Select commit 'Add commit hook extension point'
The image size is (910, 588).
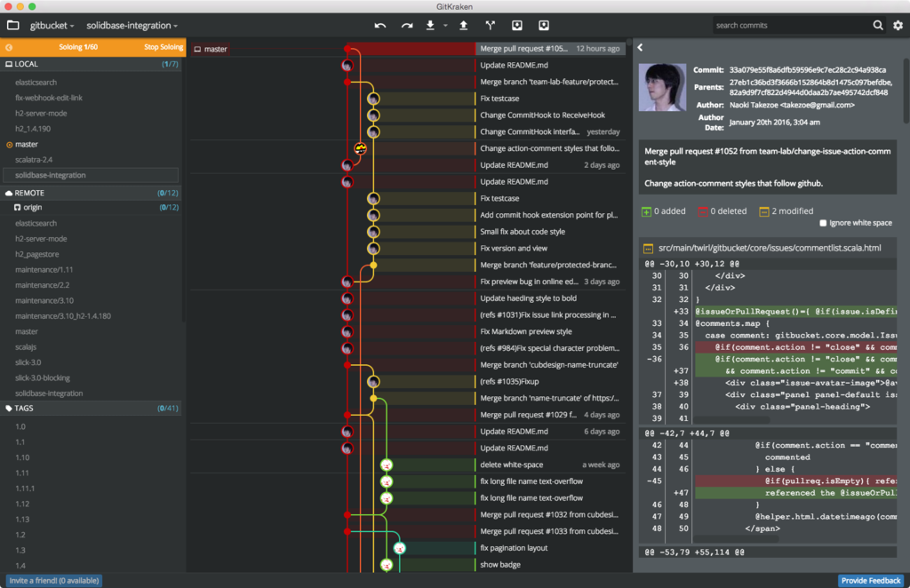click(x=550, y=215)
